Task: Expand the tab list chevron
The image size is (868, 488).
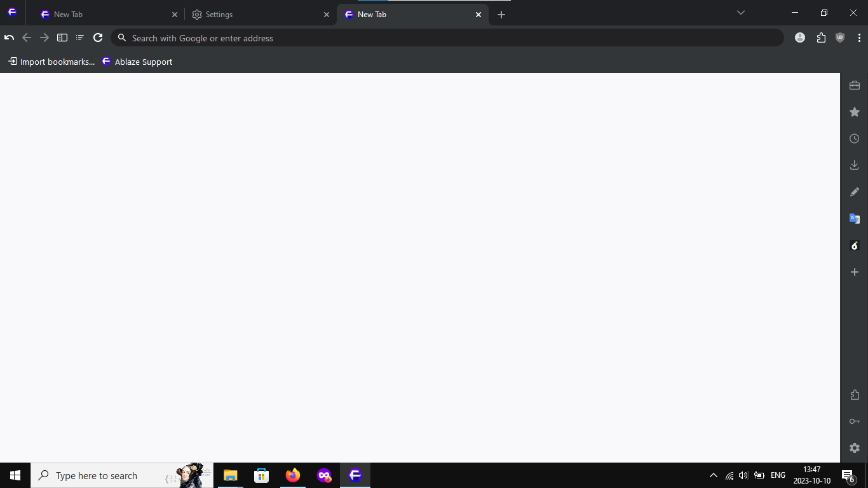Action: (x=741, y=13)
